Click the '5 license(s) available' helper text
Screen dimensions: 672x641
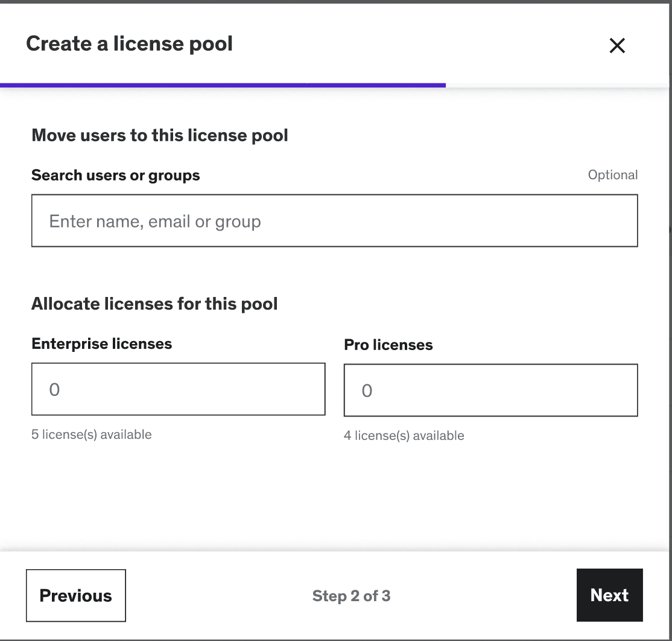coord(92,435)
